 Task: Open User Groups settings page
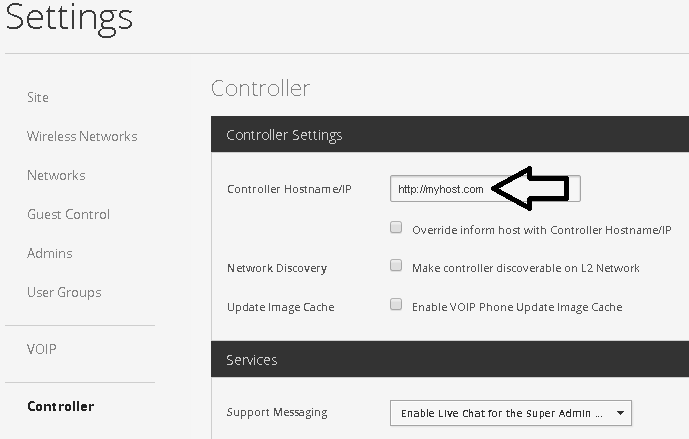click(x=64, y=292)
